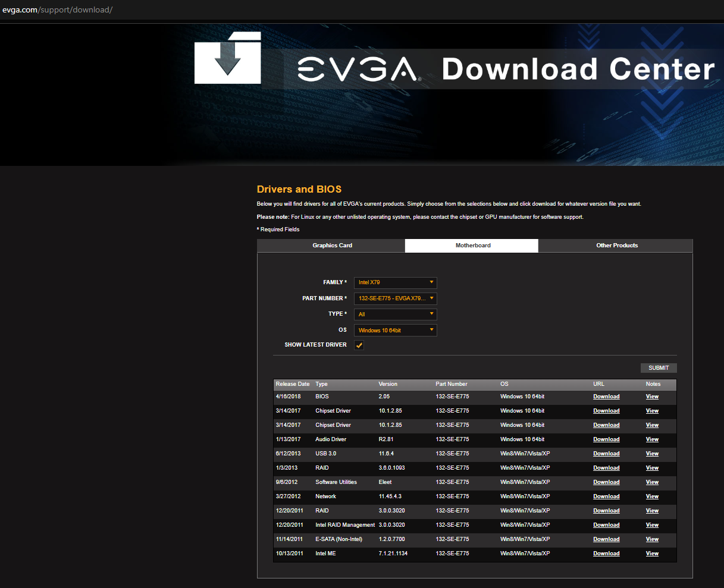This screenshot has width=724, height=588.
Task: Switch to the Other Products tab
Action: tap(616, 246)
